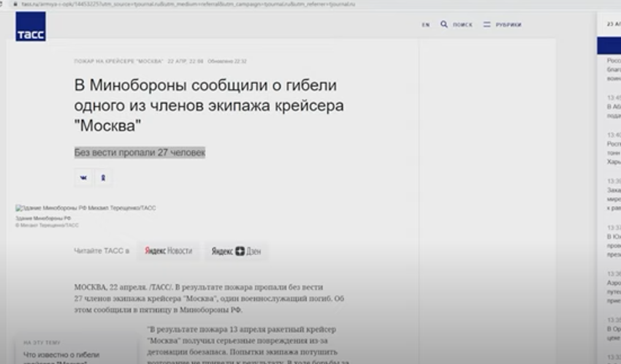The height and width of the screenshot is (364, 621).
Task: Click the broken Здание Минобороны РФ image
Action: [85, 208]
